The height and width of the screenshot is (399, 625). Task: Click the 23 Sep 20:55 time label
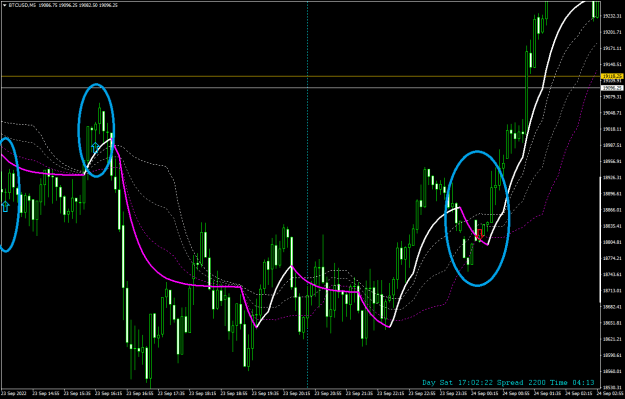(x=329, y=393)
